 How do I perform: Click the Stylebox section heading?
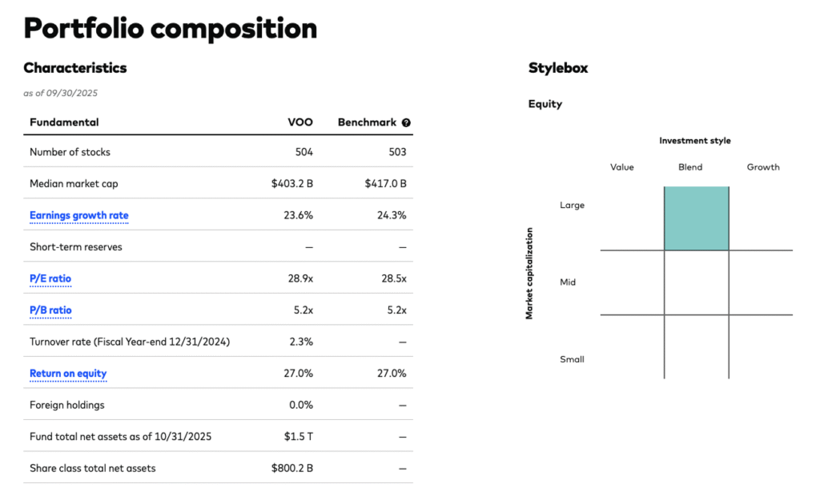pos(558,68)
